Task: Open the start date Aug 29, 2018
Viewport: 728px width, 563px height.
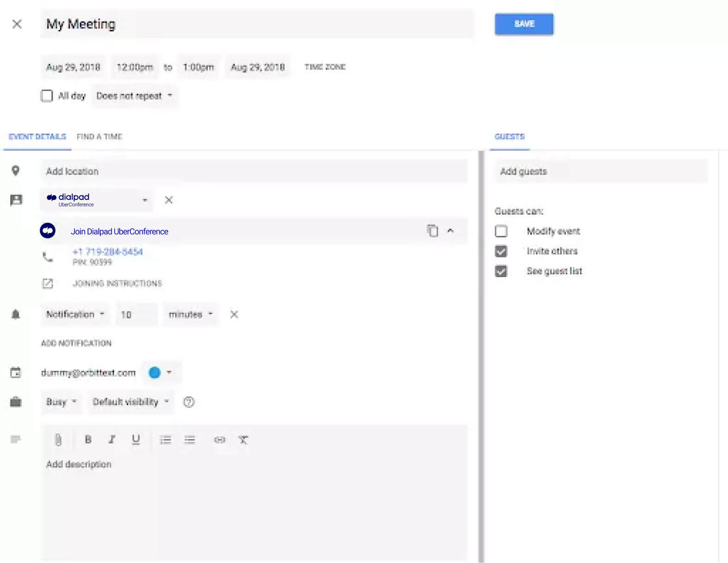Action: pos(73,67)
